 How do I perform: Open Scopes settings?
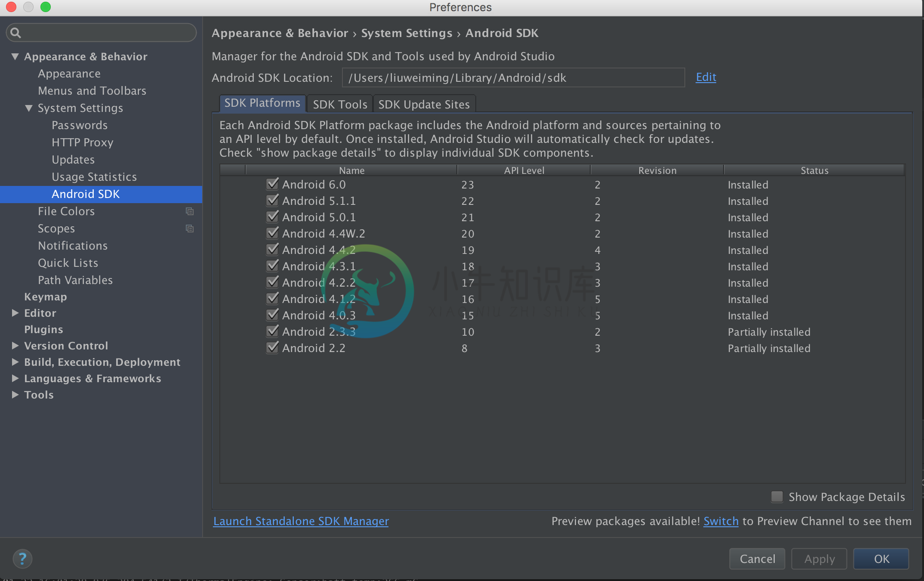(x=56, y=229)
